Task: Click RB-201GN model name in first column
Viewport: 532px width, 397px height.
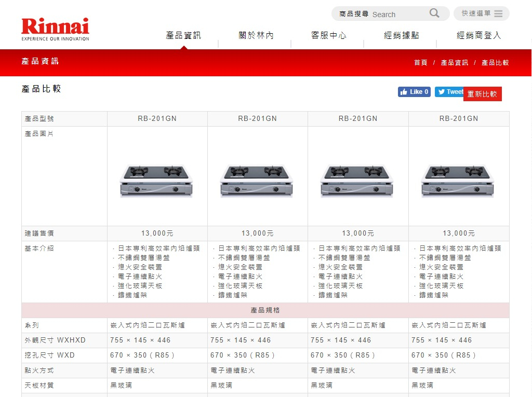Action: [157, 119]
